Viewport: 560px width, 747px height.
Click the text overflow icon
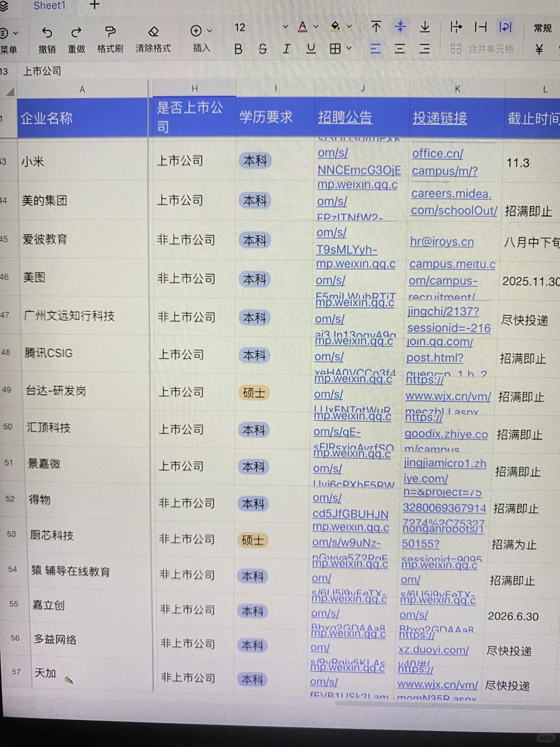pyautogui.click(x=456, y=26)
